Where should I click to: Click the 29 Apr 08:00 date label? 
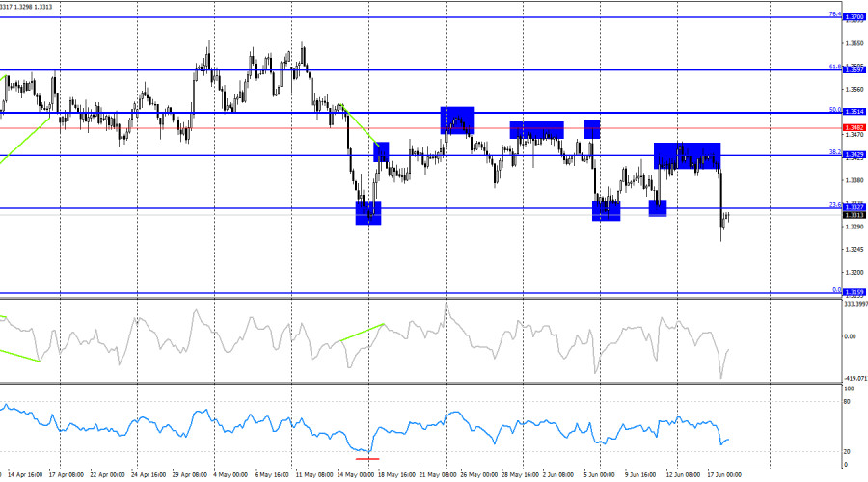(189, 475)
